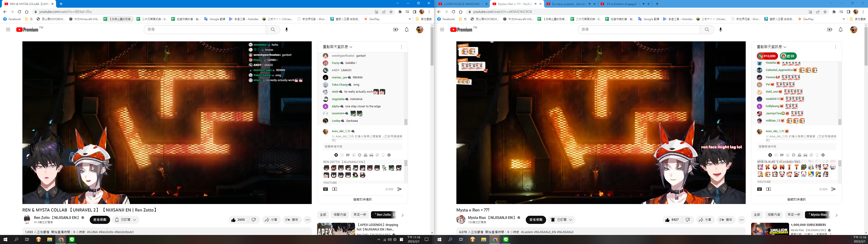Click the search magnifier button in right window
Viewport: 868px width, 244px height.
(x=707, y=30)
